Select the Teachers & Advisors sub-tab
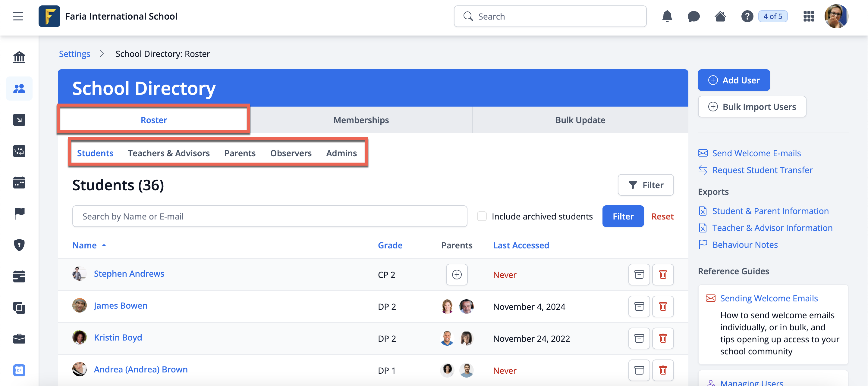 (168, 153)
